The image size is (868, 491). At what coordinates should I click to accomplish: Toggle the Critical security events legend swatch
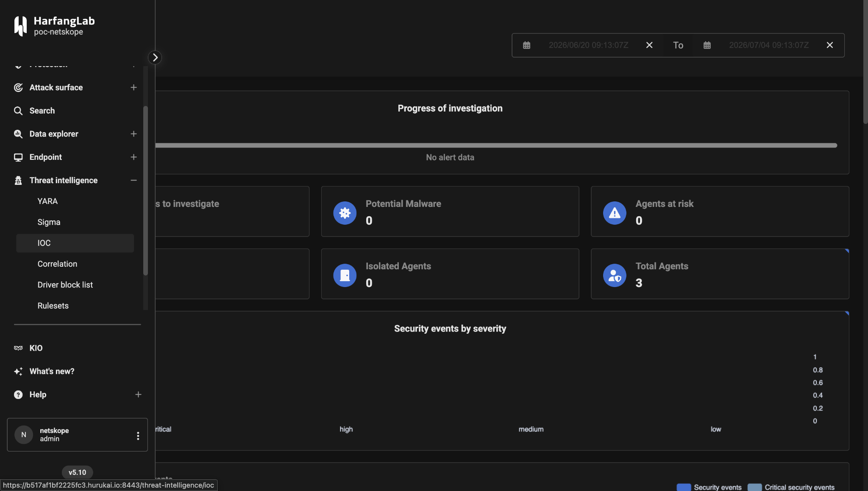(x=754, y=487)
